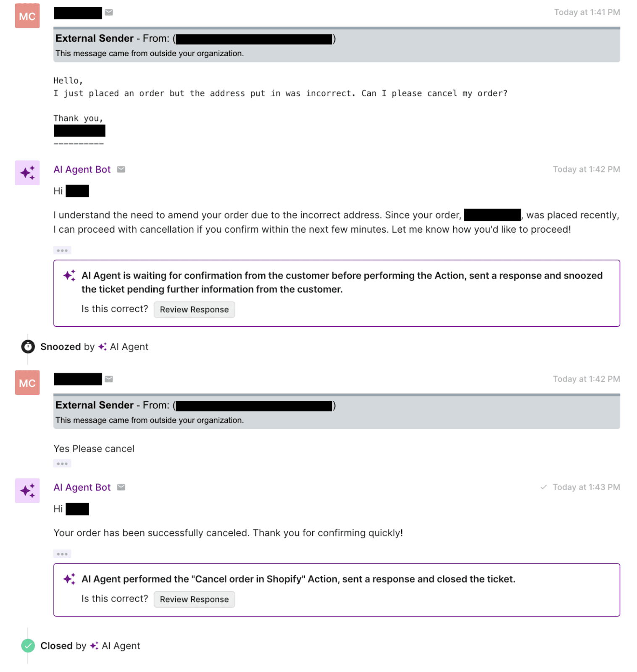The width and height of the screenshot is (637, 672).
Task: Click the envelope beside second AI Agent Bot name
Action: (x=121, y=487)
